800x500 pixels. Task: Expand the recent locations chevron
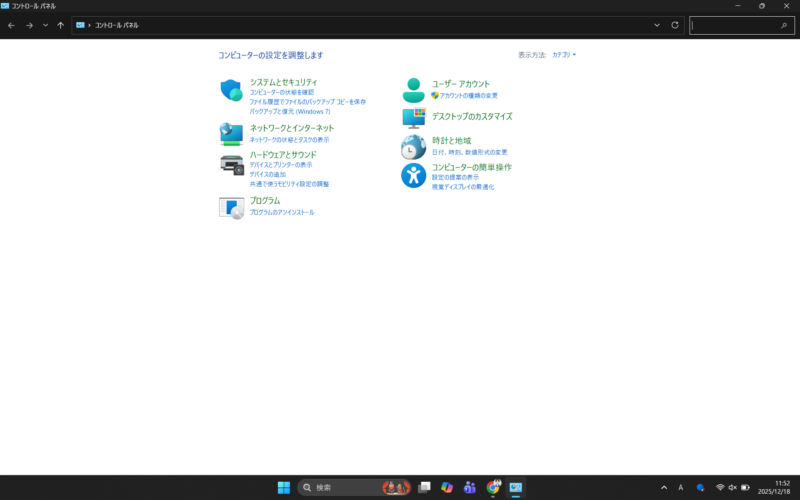[x=45, y=25]
